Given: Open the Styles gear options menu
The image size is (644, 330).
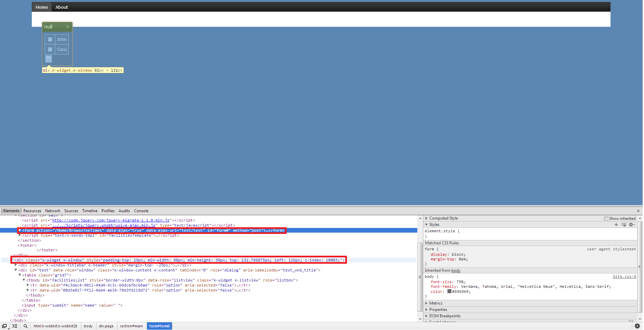Looking at the screenshot, I should (x=632, y=225).
